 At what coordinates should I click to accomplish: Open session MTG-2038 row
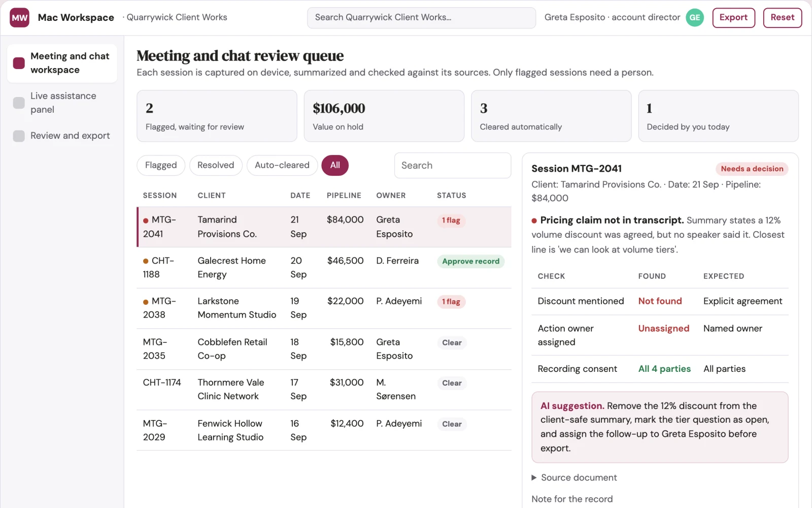[x=324, y=308]
